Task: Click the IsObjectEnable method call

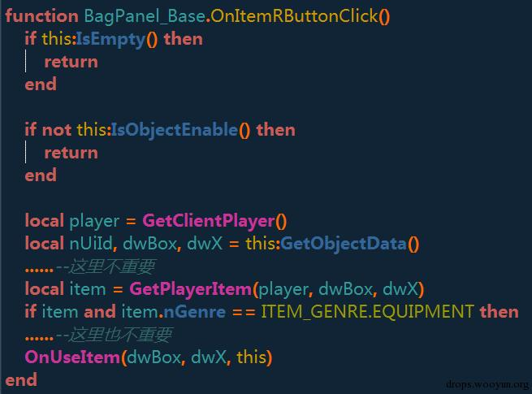Action: [x=175, y=131]
